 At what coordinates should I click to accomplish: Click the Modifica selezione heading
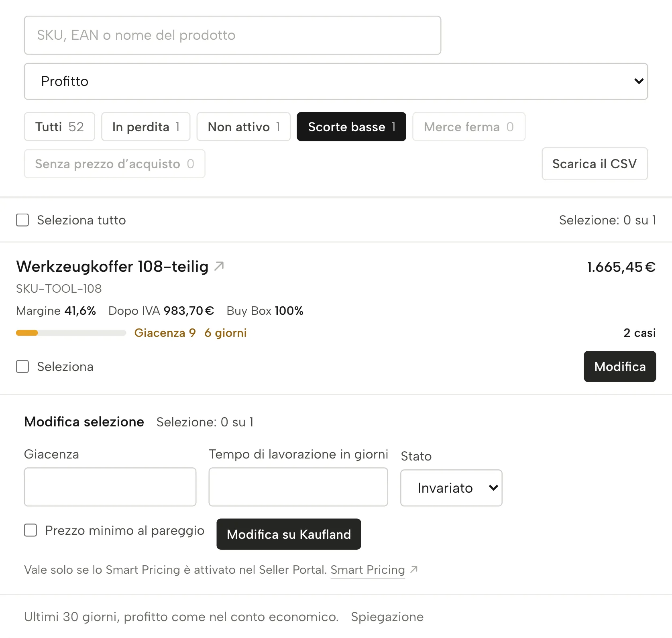[x=84, y=422]
